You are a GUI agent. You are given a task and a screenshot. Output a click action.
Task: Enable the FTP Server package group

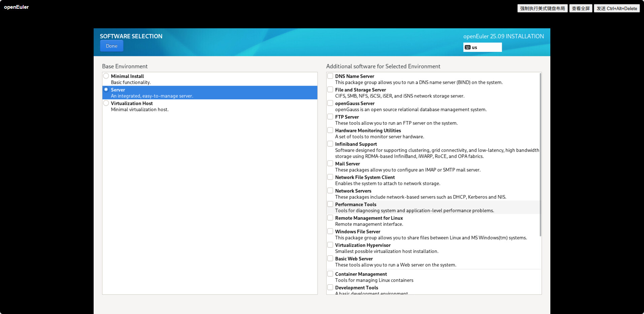coord(330,117)
